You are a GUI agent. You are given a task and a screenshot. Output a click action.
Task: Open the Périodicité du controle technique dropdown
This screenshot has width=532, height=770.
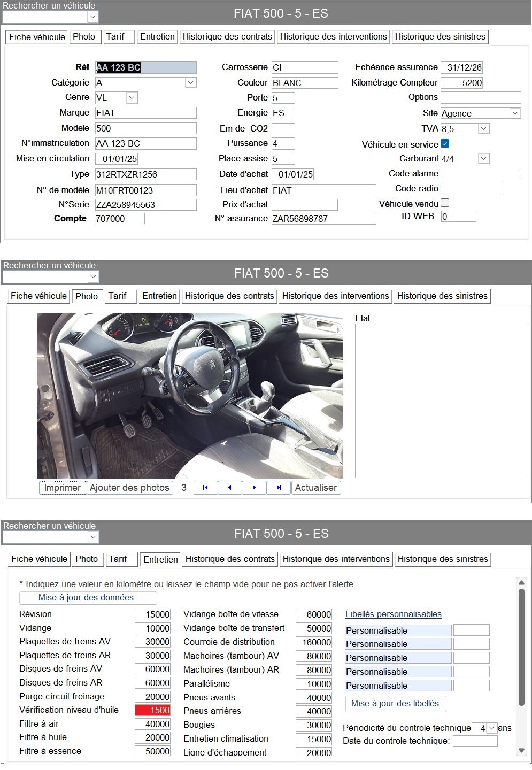(x=491, y=728)
